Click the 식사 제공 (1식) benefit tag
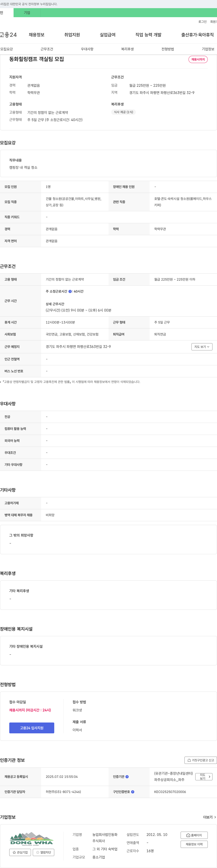Viewport: 217px width, 868px height. pos(123,112)
